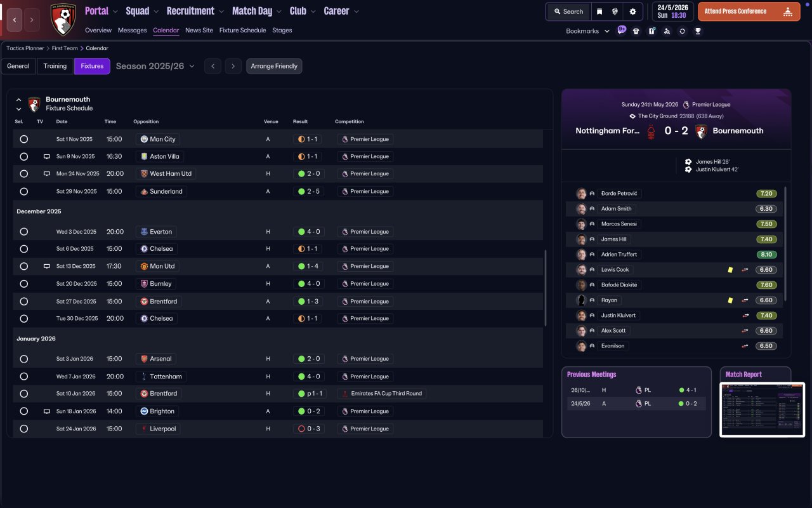This screenshot has height=508, width=812.
Task: Select the Tottenham fixture radio button
Action: click(x=24, y=377)
